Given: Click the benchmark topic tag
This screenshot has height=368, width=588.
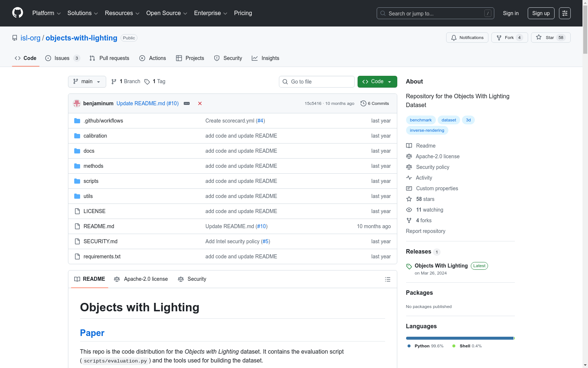Looking at the screenshot, I should coord(421,120).
